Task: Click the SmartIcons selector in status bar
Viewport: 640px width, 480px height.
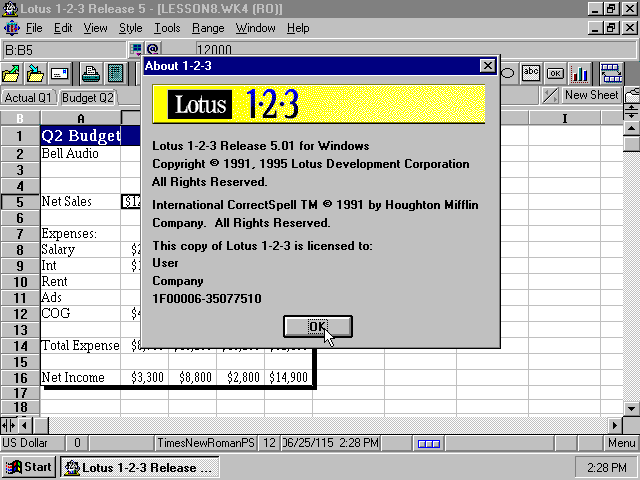Action: 429,443
